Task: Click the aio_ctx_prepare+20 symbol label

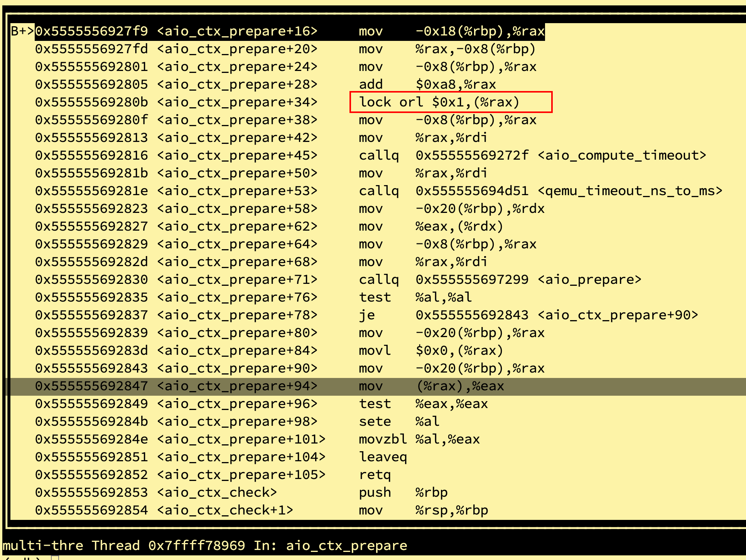Action: 237,49
